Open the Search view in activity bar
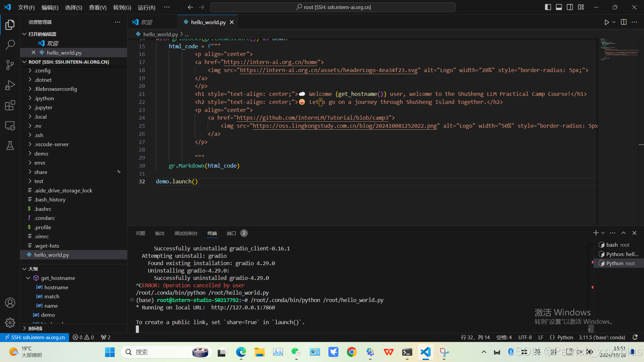644x362 pixels. tap(10, 45)
